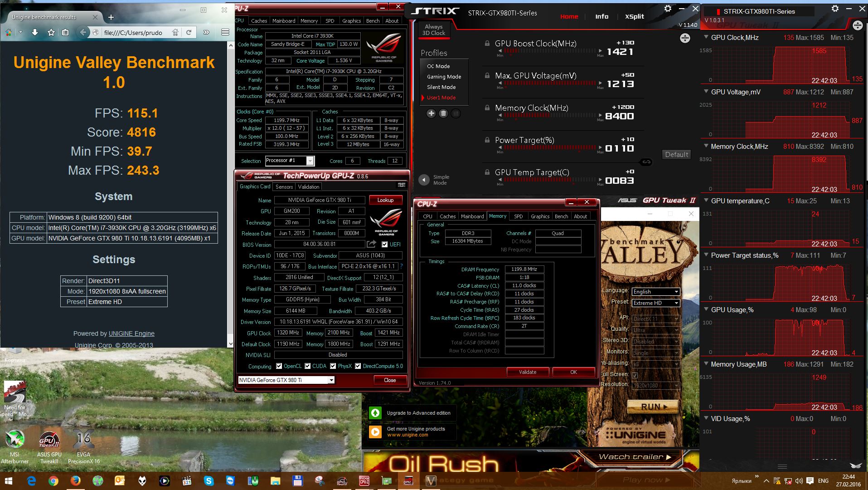Open Processor #1 selection dropdown in CPU-Z
868x490 pixels.
pos(290,161)
